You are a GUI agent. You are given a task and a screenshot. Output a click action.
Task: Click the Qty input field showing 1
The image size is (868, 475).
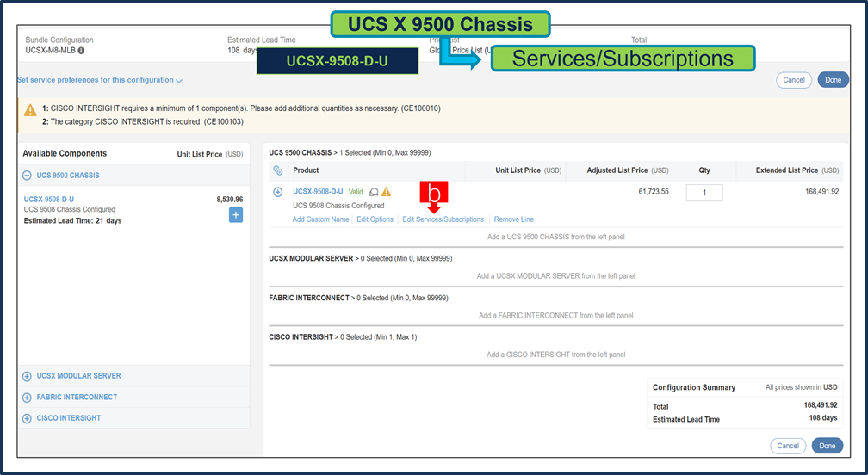704,193
